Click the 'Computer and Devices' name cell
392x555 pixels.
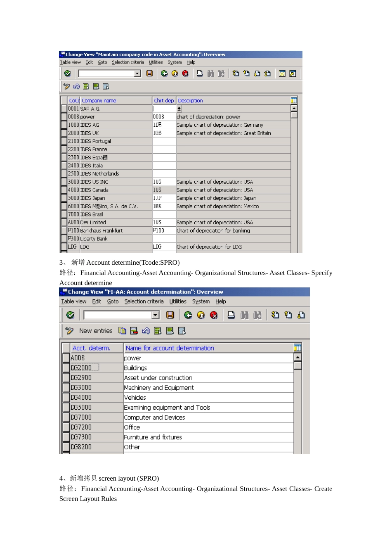208,417
